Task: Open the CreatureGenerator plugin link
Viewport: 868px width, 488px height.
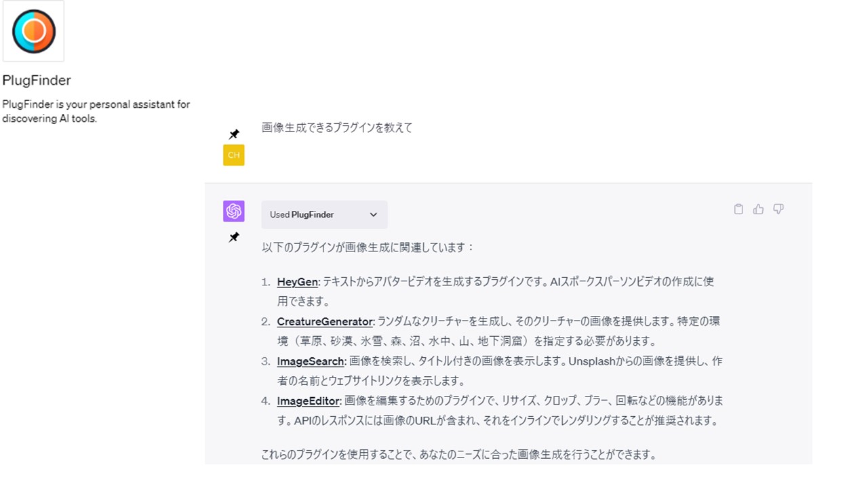Action: point(325,321)
